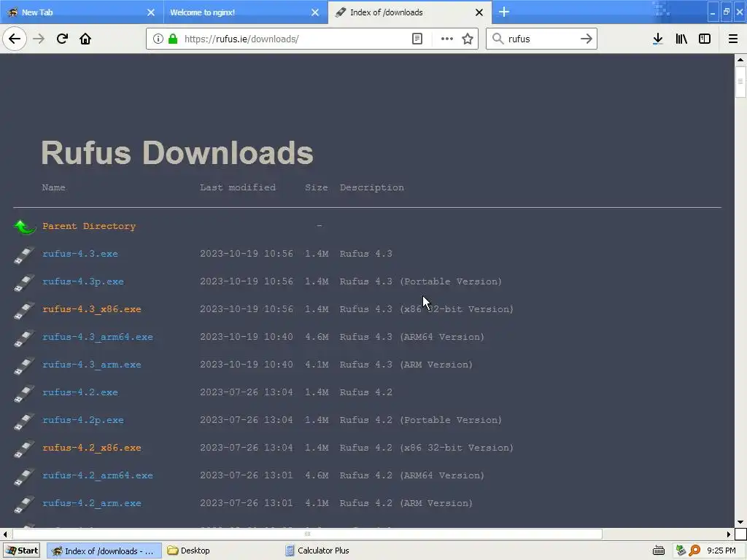Download rufus-4.3p.exe portable version
747x560 pixels.
point(83,281)
